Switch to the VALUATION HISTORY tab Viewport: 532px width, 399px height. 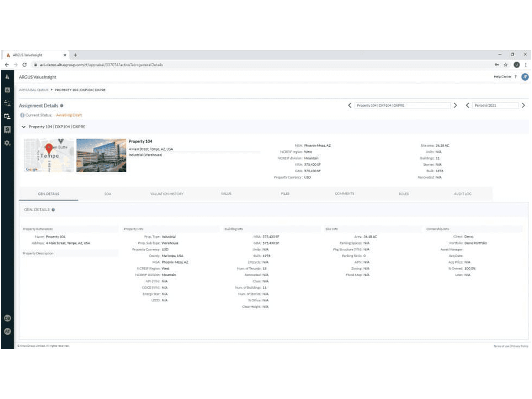click(167, 194)
